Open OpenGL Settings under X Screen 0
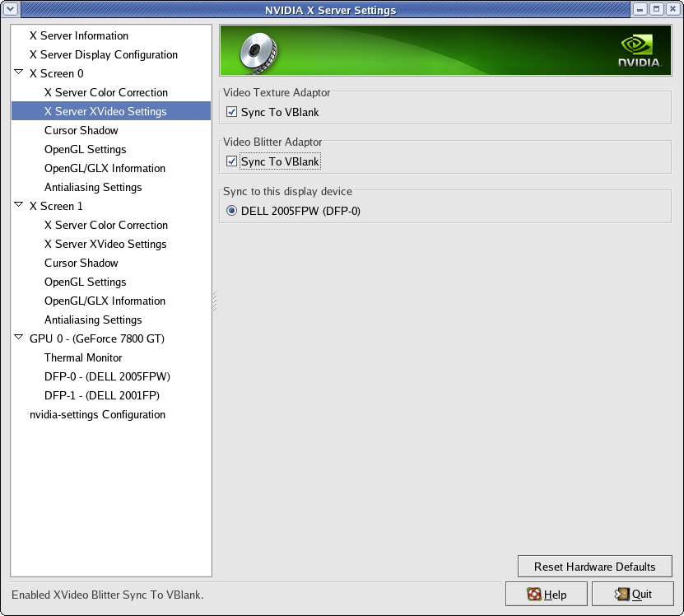 click(85, 149)
